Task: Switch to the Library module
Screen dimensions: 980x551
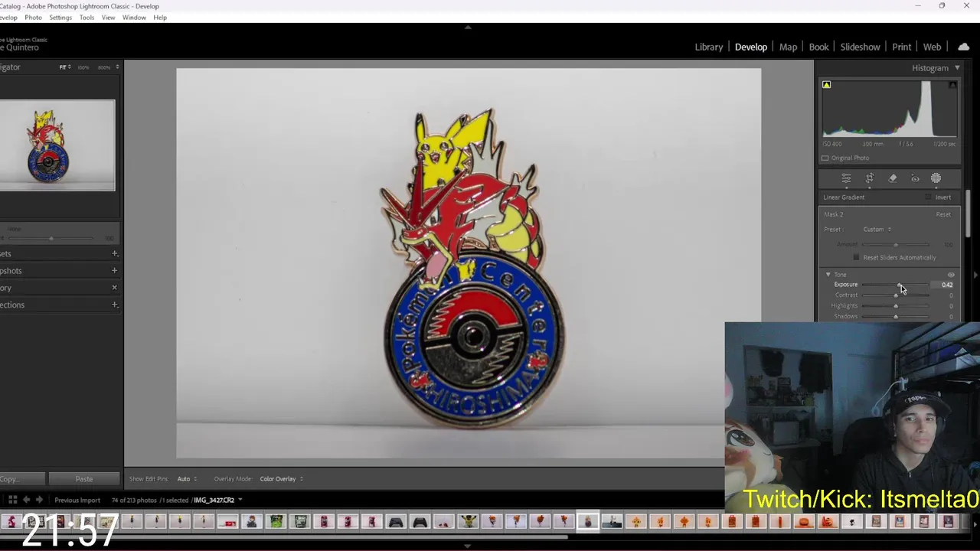Action: tap(708, 47)
